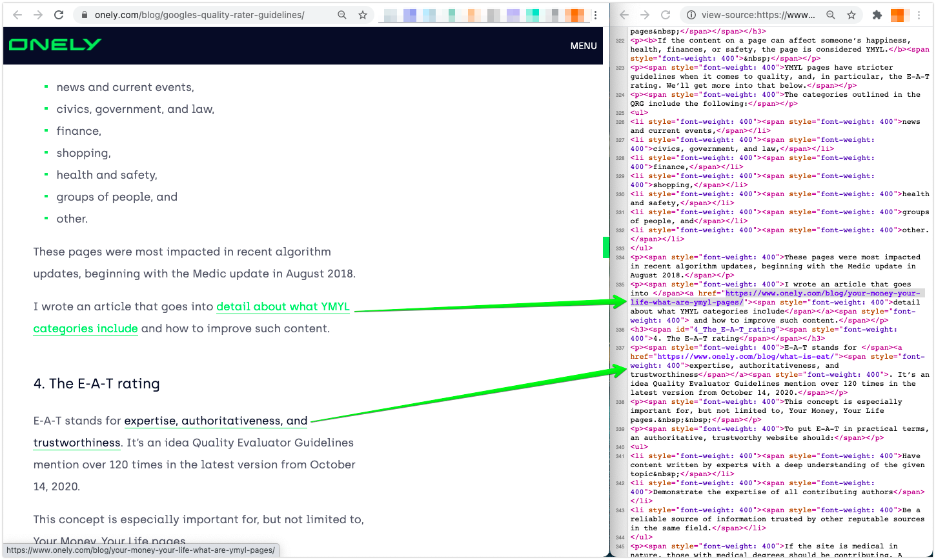This screenshot has width=936, height=560.
Task: Bookmark the Onely blog page with star
Action: [363, 15]
